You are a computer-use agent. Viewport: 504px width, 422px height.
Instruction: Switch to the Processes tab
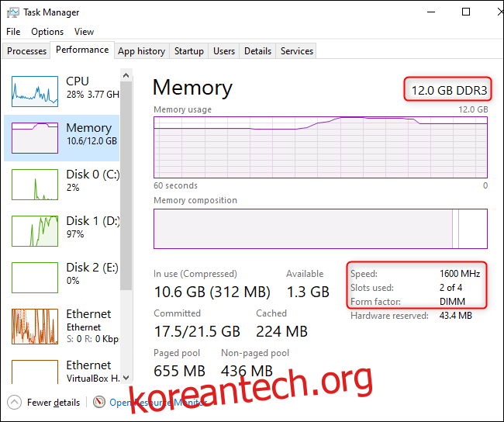[27, 51]
